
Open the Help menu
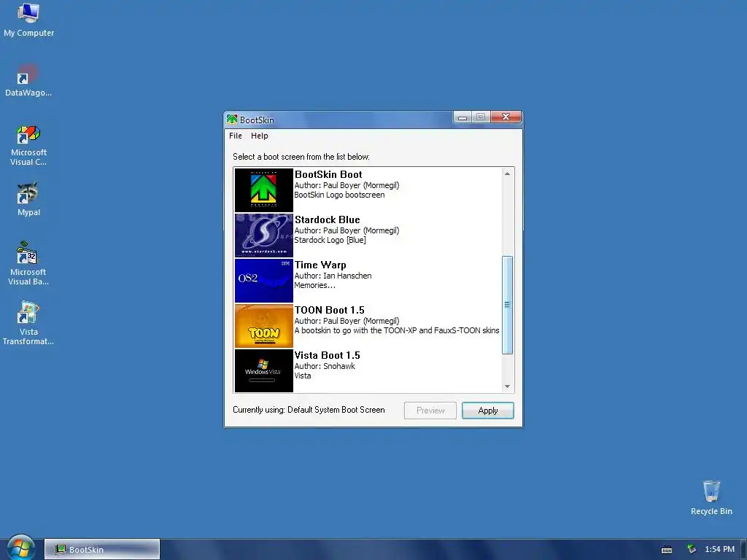pos(260,136)
